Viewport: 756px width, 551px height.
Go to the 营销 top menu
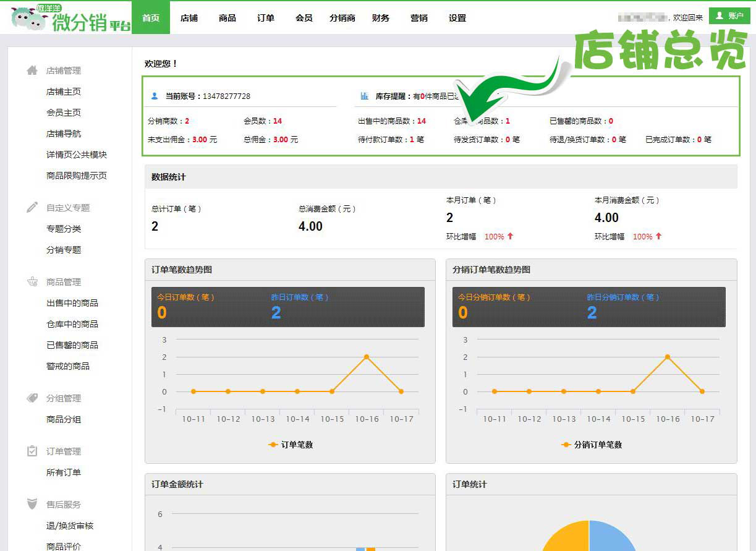pos(419,18)
